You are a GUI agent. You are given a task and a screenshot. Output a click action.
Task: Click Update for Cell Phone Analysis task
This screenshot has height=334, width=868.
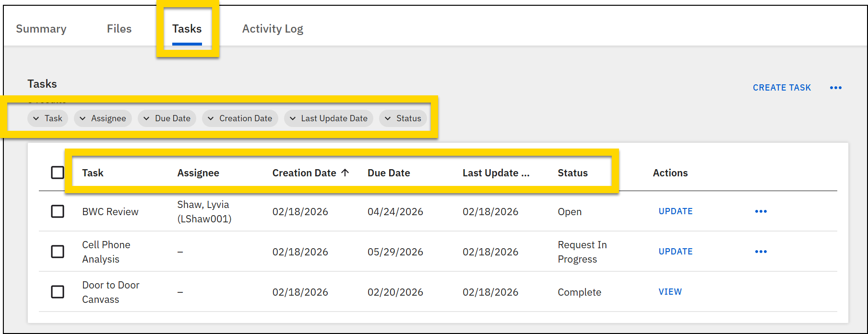click(x=676, y=252)
